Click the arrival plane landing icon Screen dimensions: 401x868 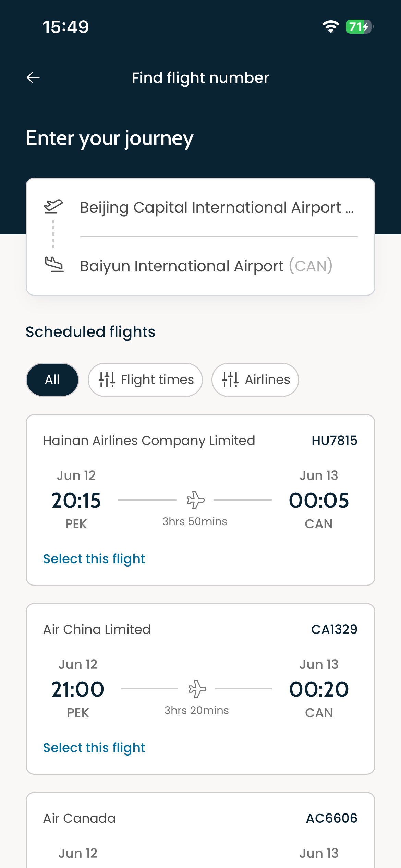tap(54, 265)
